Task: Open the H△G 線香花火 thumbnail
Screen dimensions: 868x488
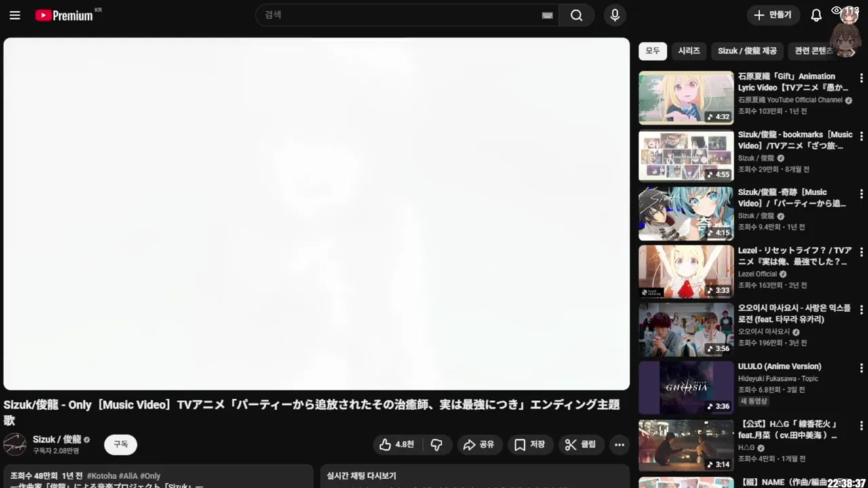Action: click(x=686, y=446)
